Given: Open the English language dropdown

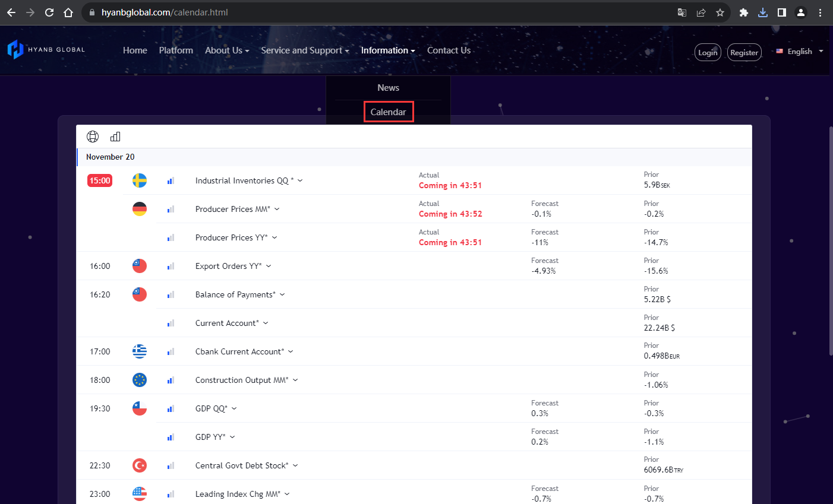Looking at the screenshot, I should pyautogui.click(x=800, y=52).
